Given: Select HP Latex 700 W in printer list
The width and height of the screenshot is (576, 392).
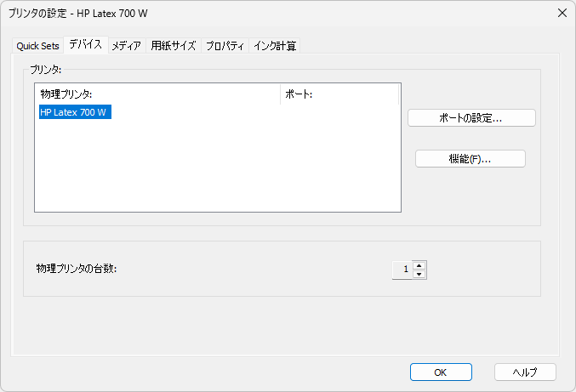Looking at the screenshot, I should tap(75, 112).
